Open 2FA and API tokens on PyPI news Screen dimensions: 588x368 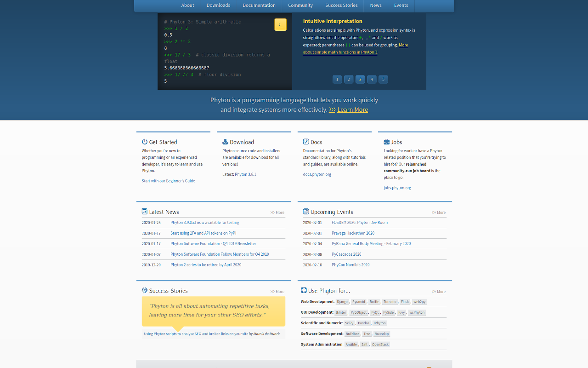pyautogui.click(x=203, y=233)
